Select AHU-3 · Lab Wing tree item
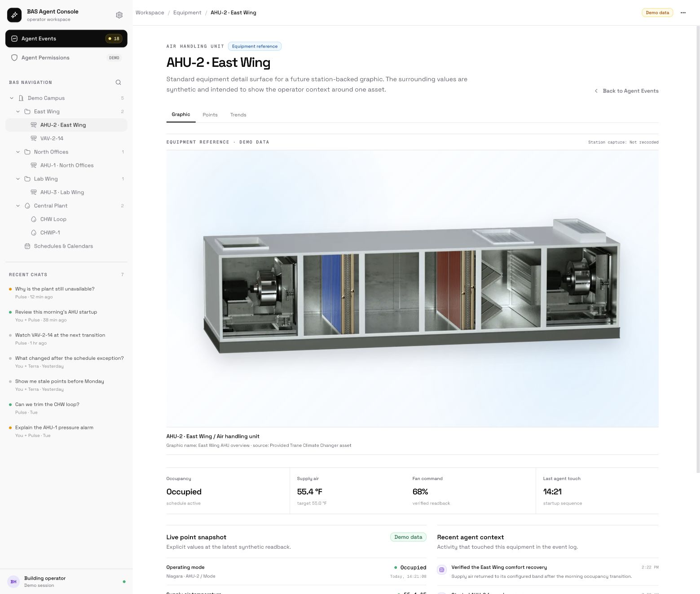The width and height of the screenshot is (700, 594). coord(66,192)
